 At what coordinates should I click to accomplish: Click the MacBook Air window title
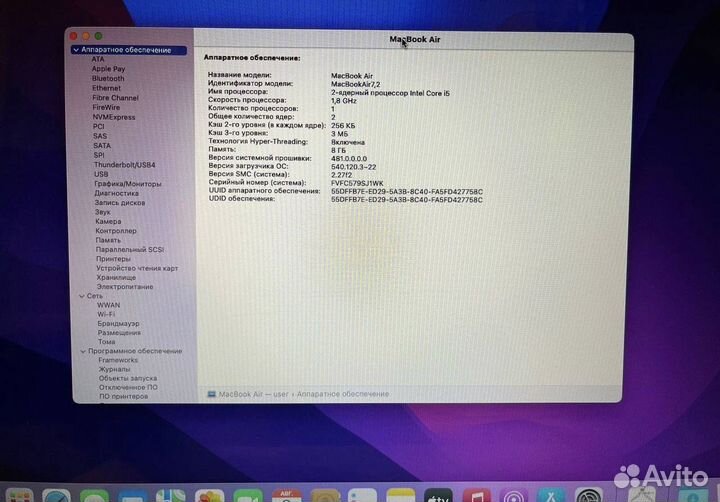click(x=415, y=39)
